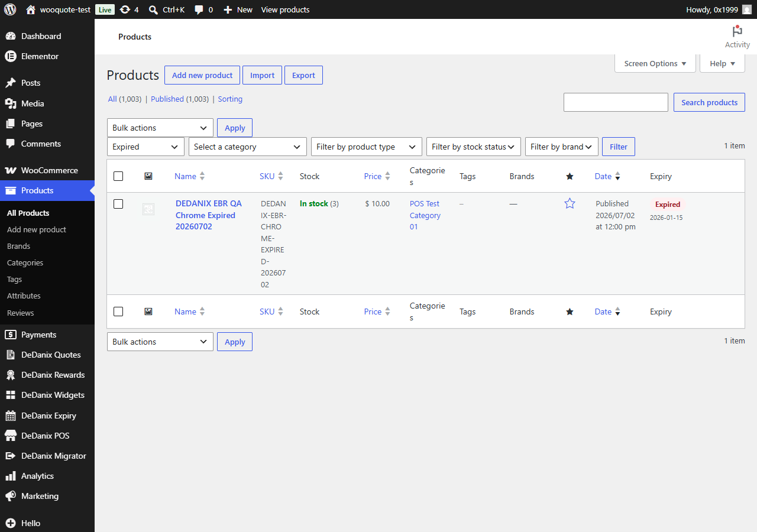Click the Export button
757x532 pixels.
303,75
